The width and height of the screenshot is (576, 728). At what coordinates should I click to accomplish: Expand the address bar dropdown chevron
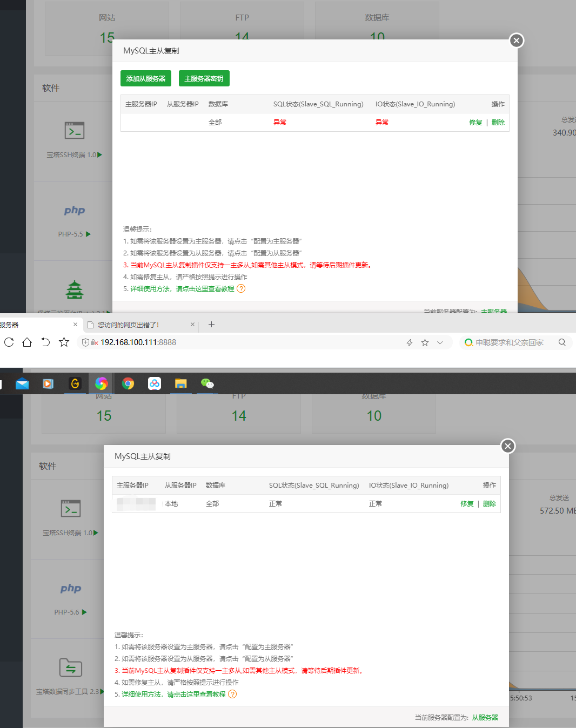(x=440, y=342)
